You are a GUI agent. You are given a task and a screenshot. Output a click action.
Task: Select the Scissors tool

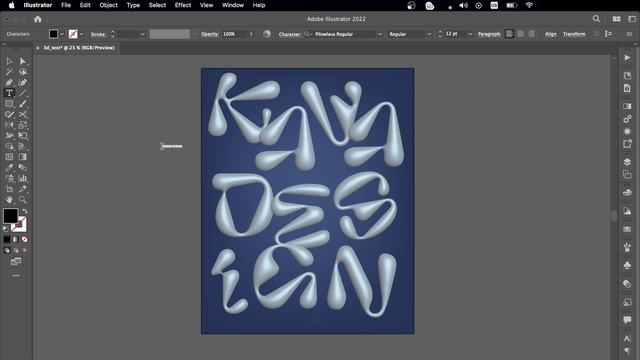pos(23,114)
